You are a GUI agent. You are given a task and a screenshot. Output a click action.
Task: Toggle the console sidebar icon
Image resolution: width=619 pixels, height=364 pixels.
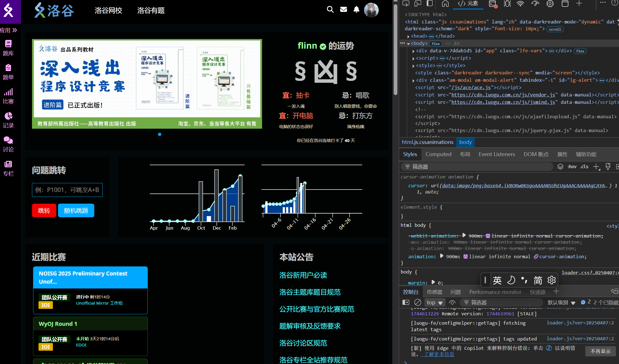(x=406, y=302)
